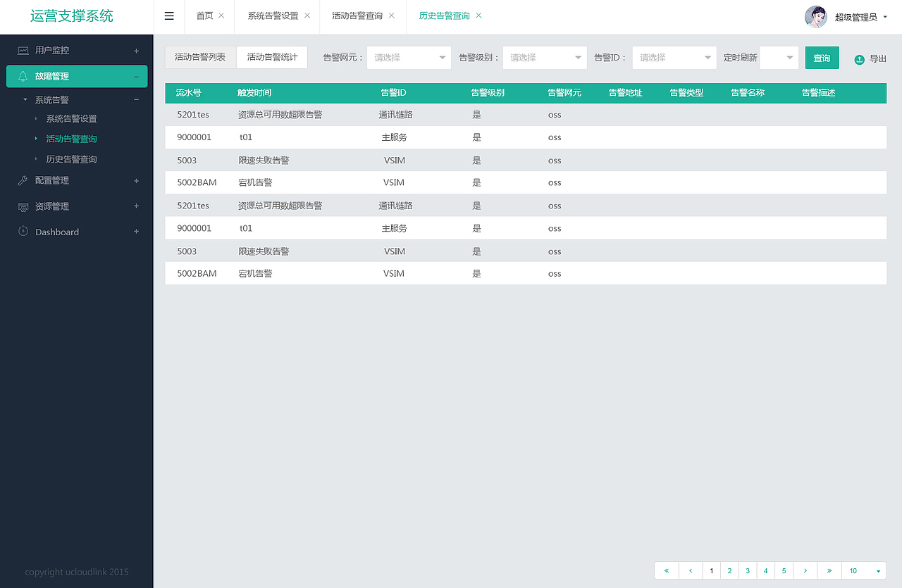Close the 历史告警查询 tab
902x588 pixels.
click(x=478, y=15)
